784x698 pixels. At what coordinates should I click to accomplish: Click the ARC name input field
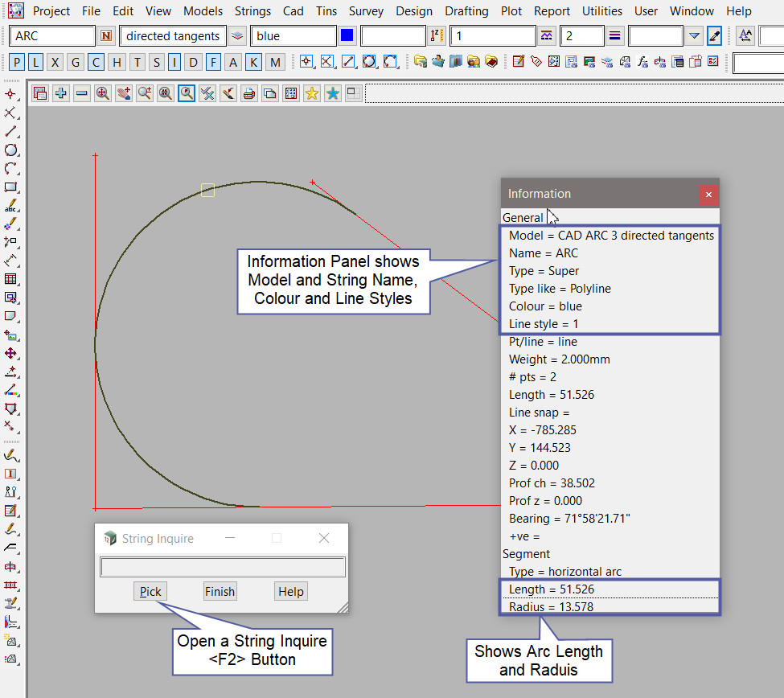point(53,36)
